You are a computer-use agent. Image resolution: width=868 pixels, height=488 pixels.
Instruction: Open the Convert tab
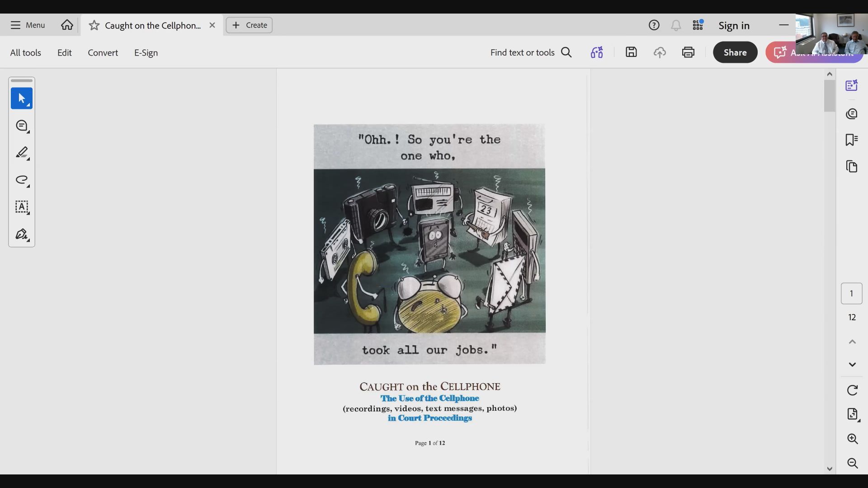click(103, 53)
